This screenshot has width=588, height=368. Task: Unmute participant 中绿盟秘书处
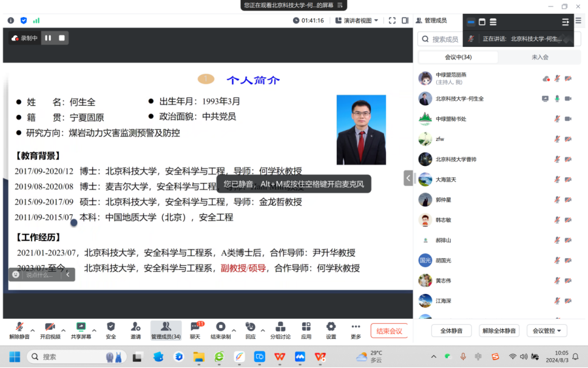557,119
